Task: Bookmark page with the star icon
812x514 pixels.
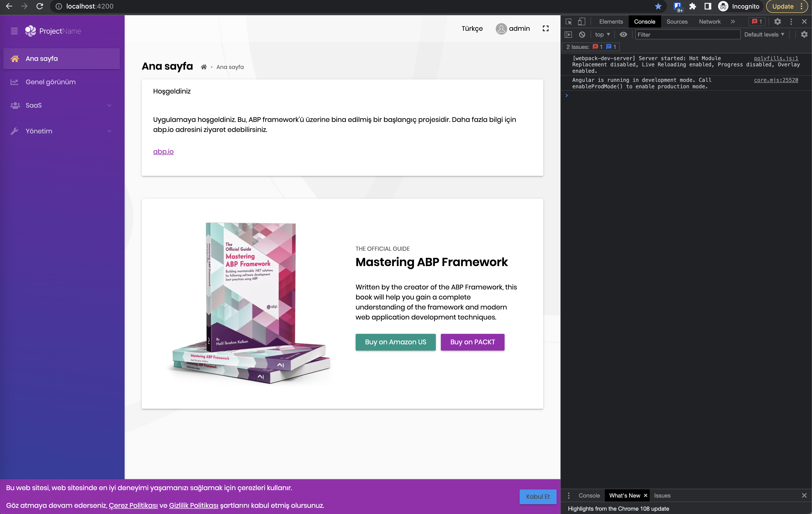Action: click(x=658, y=6)
